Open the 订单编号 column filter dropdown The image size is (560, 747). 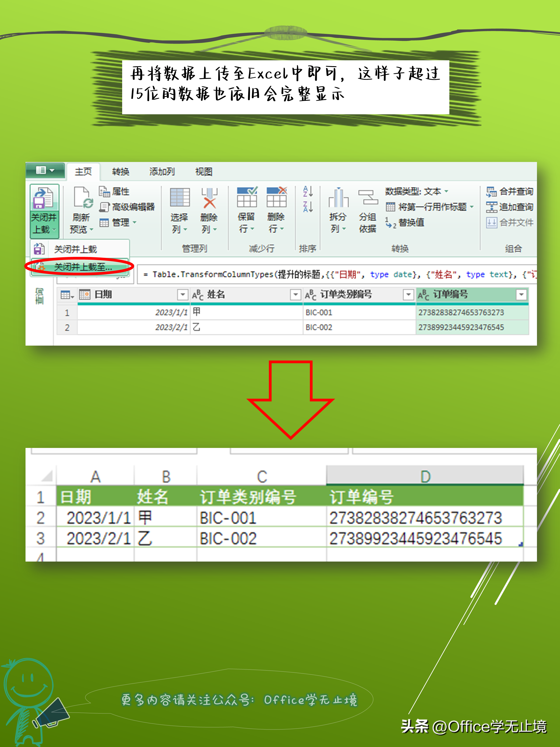coord(521,295)
